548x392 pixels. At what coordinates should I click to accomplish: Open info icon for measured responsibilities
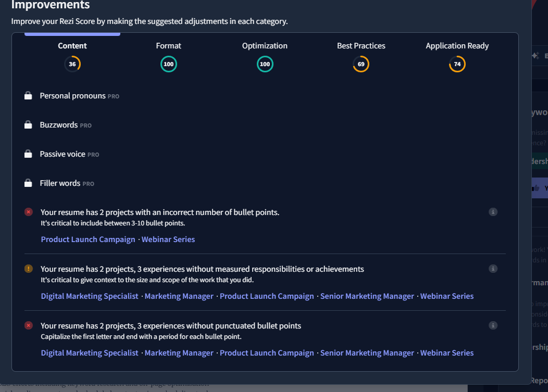click(493, 269)
